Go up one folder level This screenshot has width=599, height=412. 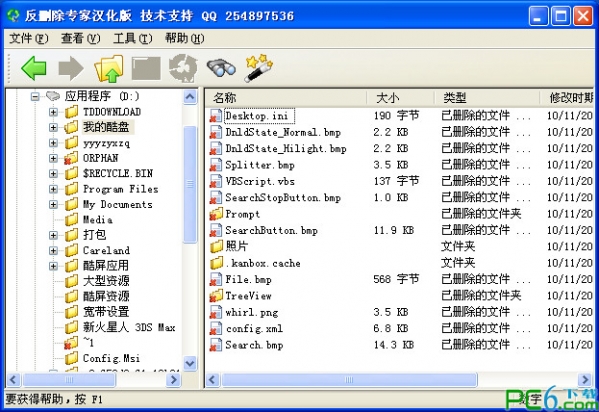click(x=109, y=68)
